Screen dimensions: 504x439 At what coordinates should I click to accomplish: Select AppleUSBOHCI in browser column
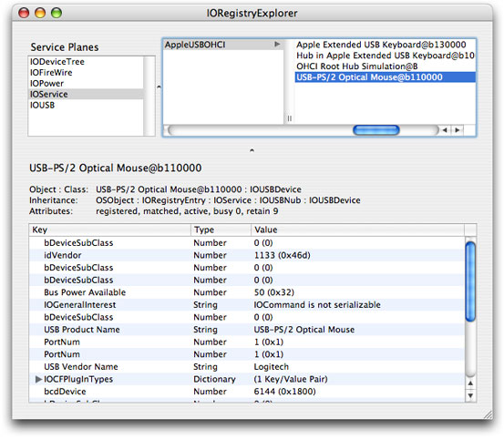click(223, 45)
